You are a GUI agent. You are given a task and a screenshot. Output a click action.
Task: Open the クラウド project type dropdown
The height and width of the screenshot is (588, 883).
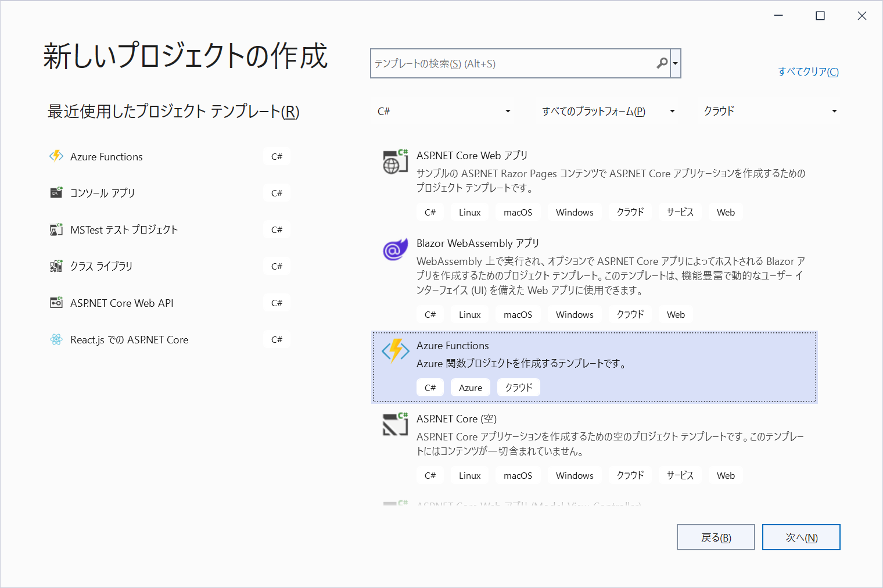[770, 111]
